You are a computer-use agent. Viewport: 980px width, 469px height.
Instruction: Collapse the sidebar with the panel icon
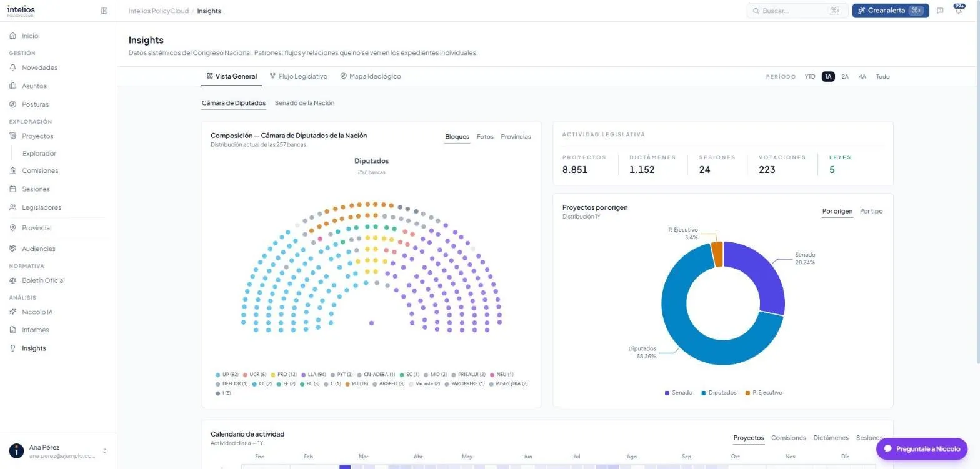pos(104,11)
